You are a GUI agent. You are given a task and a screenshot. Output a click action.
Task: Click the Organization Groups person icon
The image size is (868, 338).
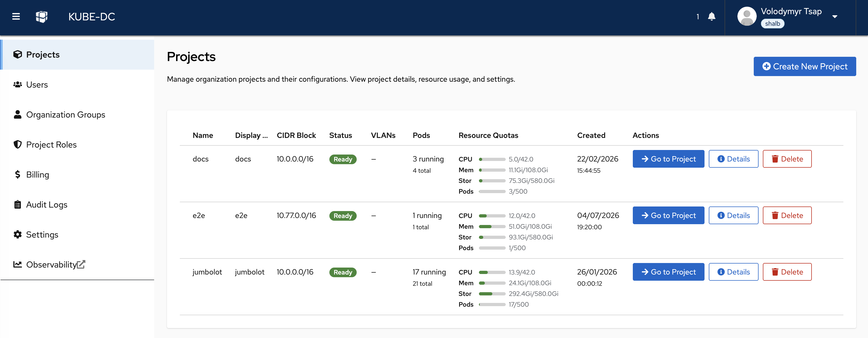coord(17,115)
